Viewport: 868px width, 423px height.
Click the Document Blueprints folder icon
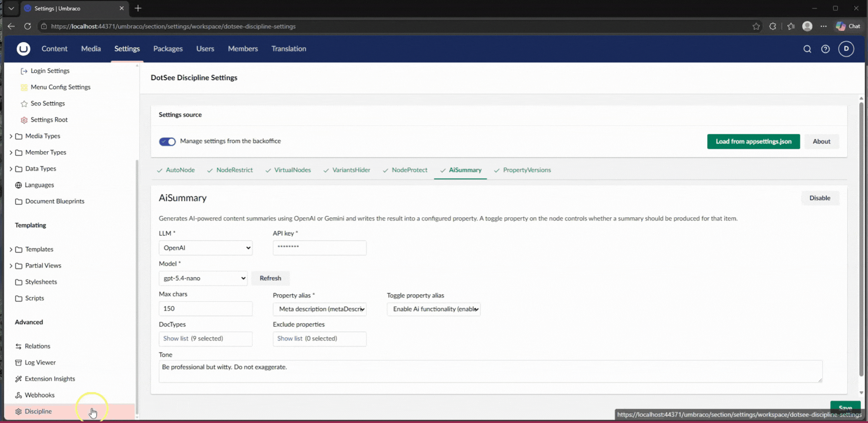[x=19, y=202]
